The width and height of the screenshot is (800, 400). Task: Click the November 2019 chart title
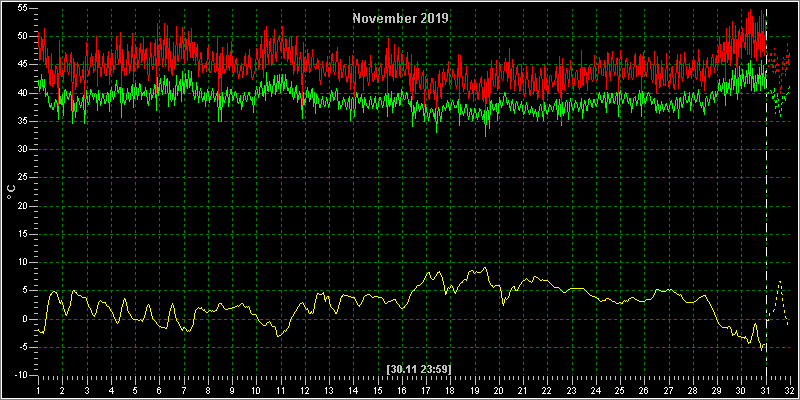[401, 19]
